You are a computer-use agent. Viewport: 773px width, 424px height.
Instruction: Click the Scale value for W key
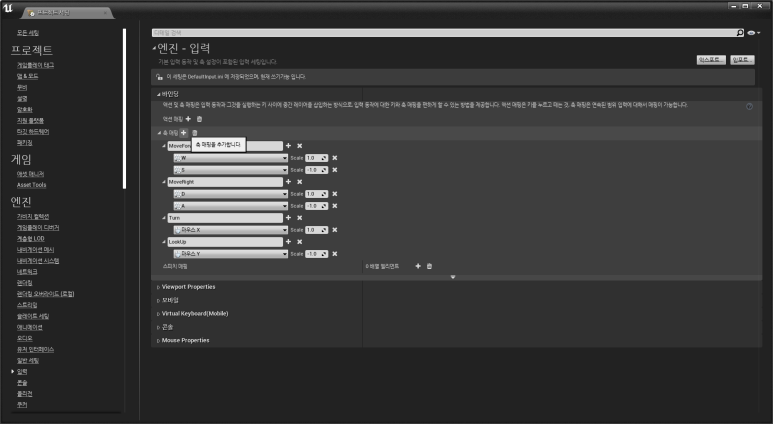coord(316,158)
